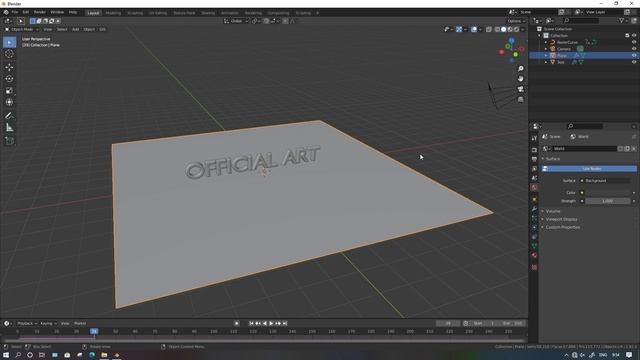
Task: Open the View Layer properties tab
Action: pyautogui.click(x=534, y=169)
